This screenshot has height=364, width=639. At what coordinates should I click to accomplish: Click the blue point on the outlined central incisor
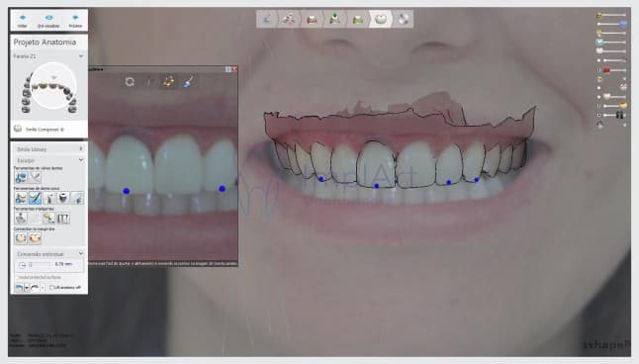click(x=376, y=186)
